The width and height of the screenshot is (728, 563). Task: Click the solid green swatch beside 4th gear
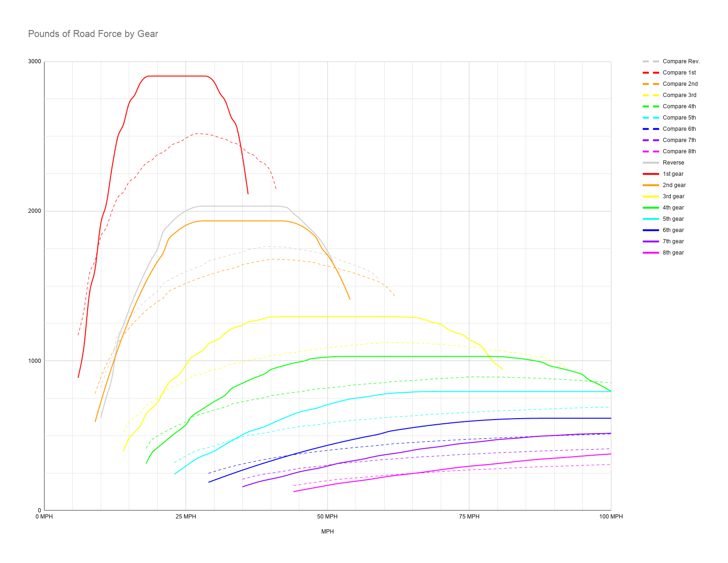pos(651,208)
